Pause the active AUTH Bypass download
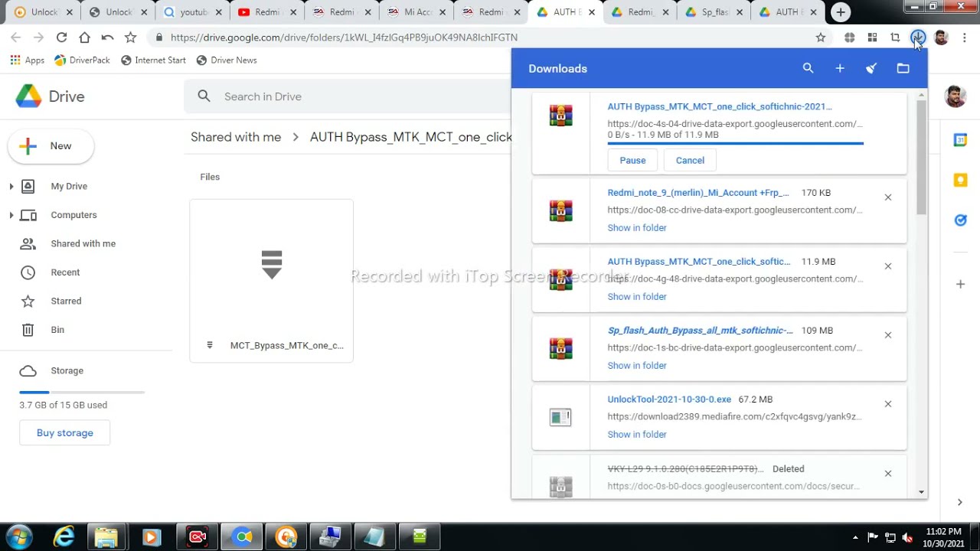Viewport: 980px width, 551px height. click(x=632, y=160)
